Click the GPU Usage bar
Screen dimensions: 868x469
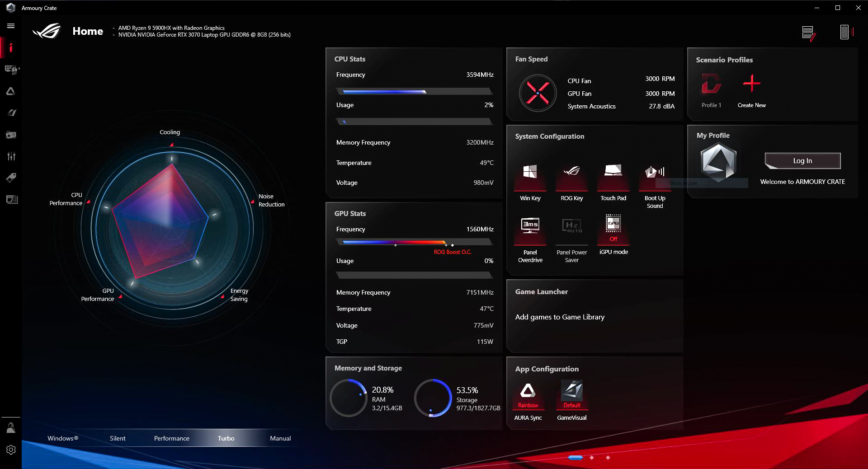(x=414, y=275)
